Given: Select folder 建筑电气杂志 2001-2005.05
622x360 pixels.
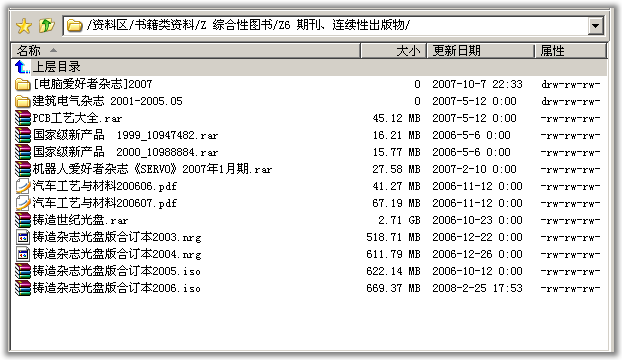Looking at the screenshot, I should coord(108,101).
